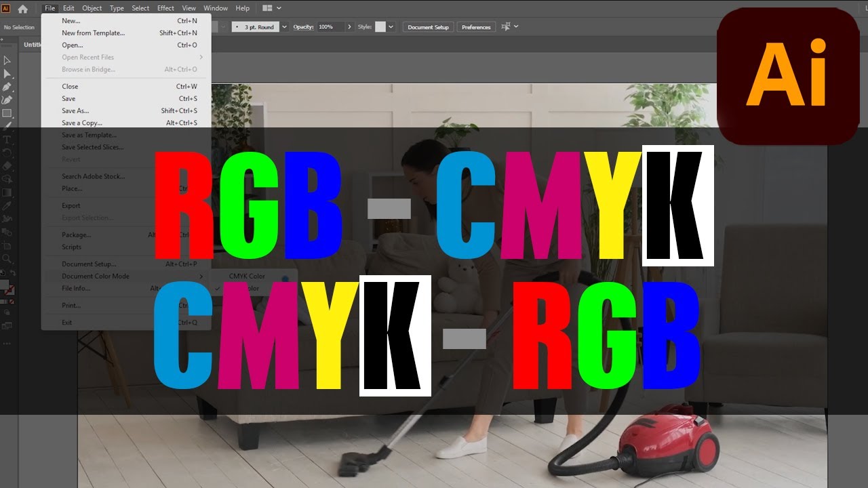The width and height of the screenshot is (868, 488).
Task: Select the Eyedropper tool
Action: tap(7, 205)
